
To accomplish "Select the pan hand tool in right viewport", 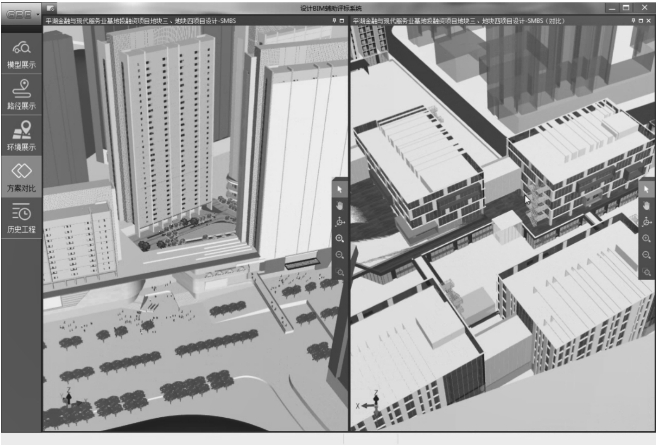I will pyautogui.click(x=646, y=206).
